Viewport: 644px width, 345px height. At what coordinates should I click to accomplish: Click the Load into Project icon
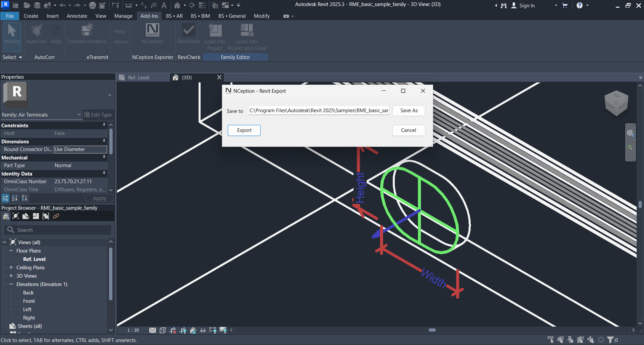[x=215, y=30]
